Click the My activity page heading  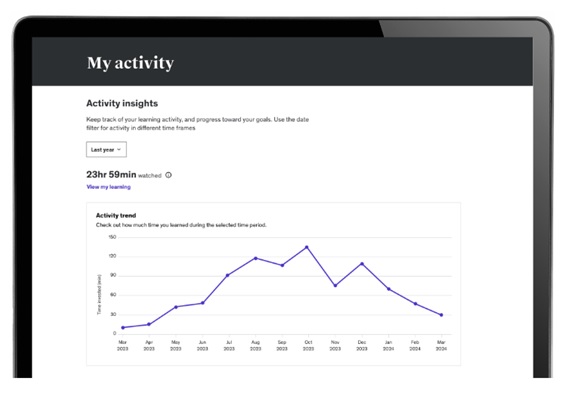[130, 63]
